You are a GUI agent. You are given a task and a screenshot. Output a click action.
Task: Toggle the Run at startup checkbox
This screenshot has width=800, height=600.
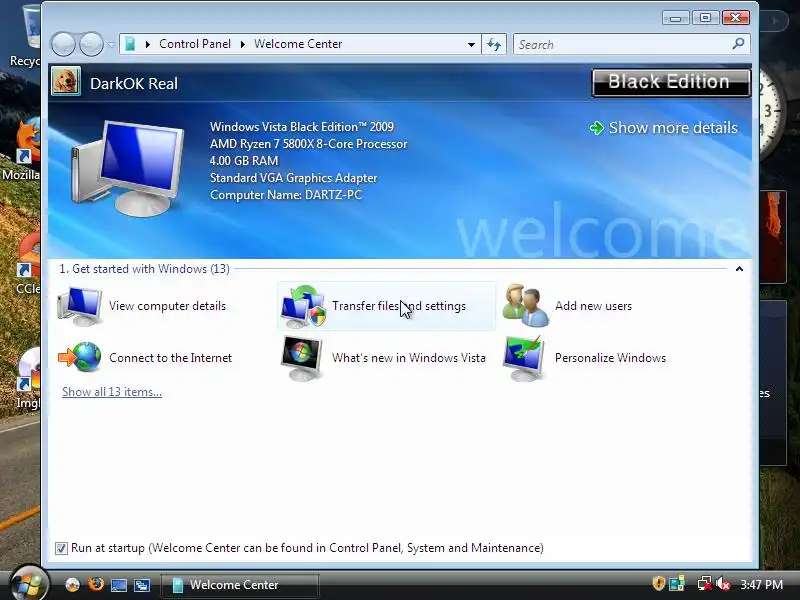61,548
